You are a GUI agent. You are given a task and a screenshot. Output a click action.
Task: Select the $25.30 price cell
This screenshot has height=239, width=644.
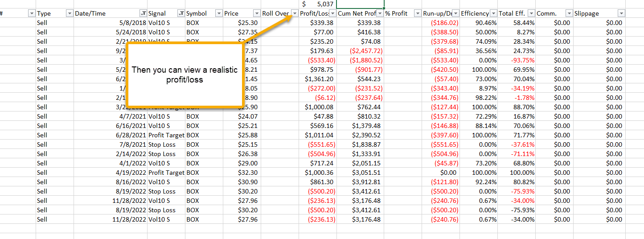coord(242,23)
